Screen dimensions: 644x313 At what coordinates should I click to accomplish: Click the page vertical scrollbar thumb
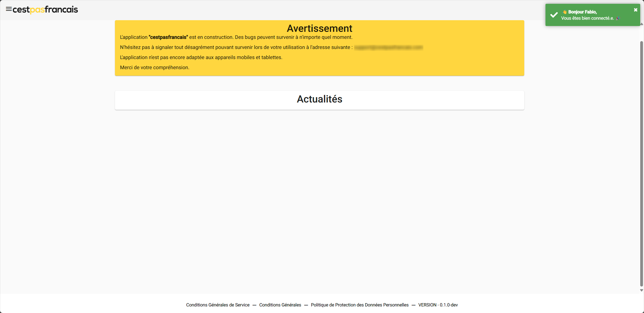click(x=641, y=164)
